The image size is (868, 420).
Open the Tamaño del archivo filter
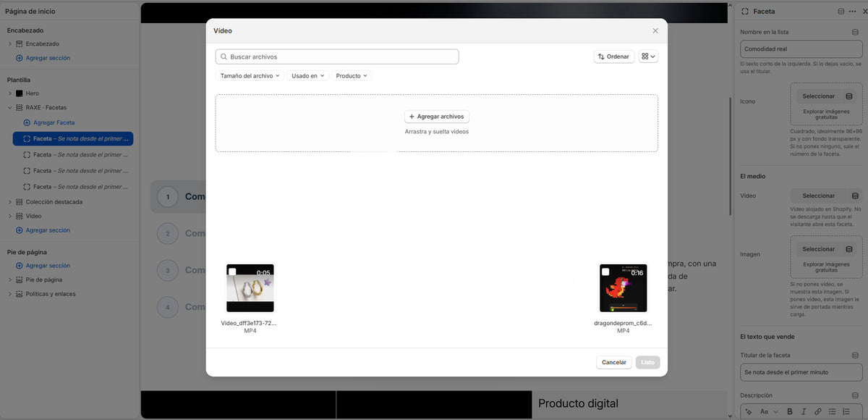(x=250, y=75)
